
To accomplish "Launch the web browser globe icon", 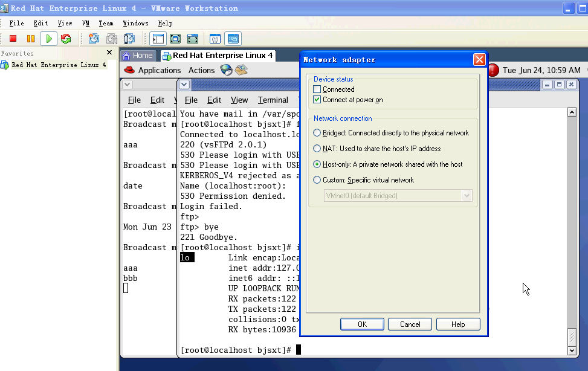I will click(226, 70).
